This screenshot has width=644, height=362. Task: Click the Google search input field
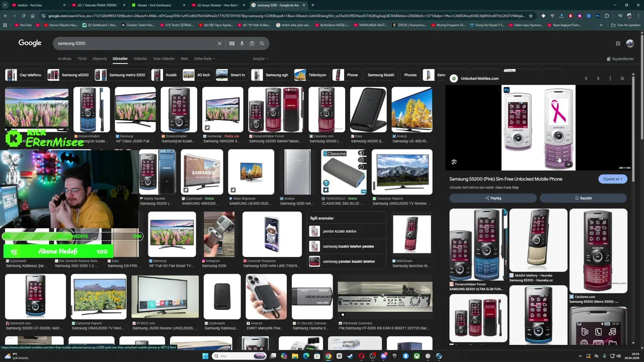click(x=136, y=44)
